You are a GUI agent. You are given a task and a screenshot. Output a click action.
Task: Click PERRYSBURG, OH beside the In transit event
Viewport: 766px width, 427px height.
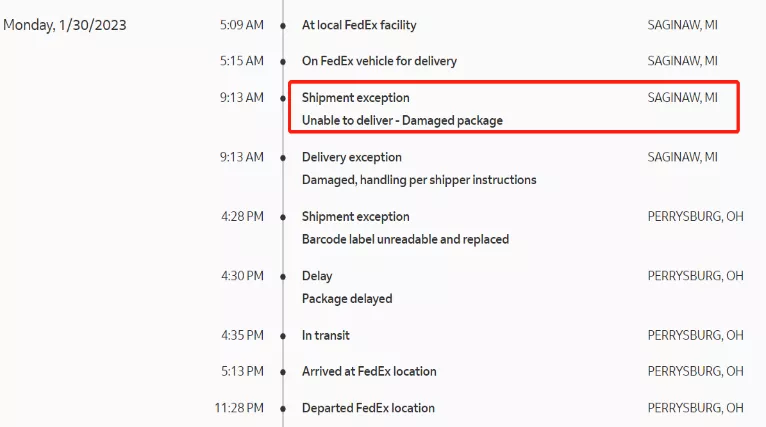(x=695, y=336)
